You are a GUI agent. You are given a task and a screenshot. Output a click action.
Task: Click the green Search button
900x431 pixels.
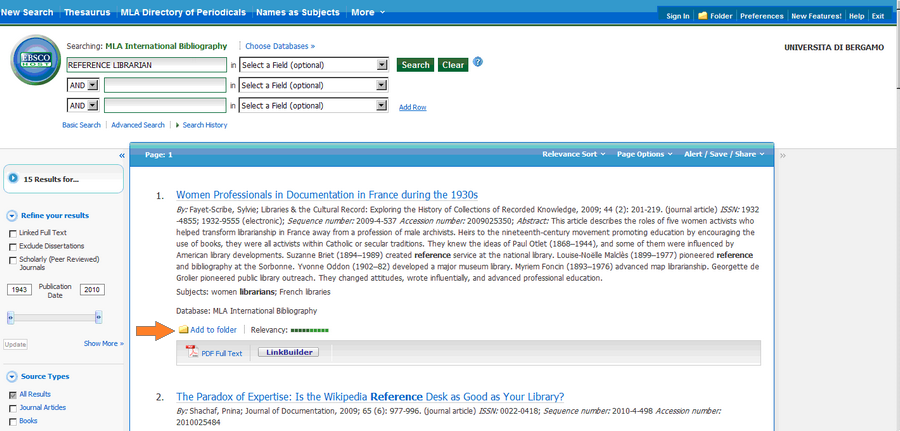click(415, 65)
